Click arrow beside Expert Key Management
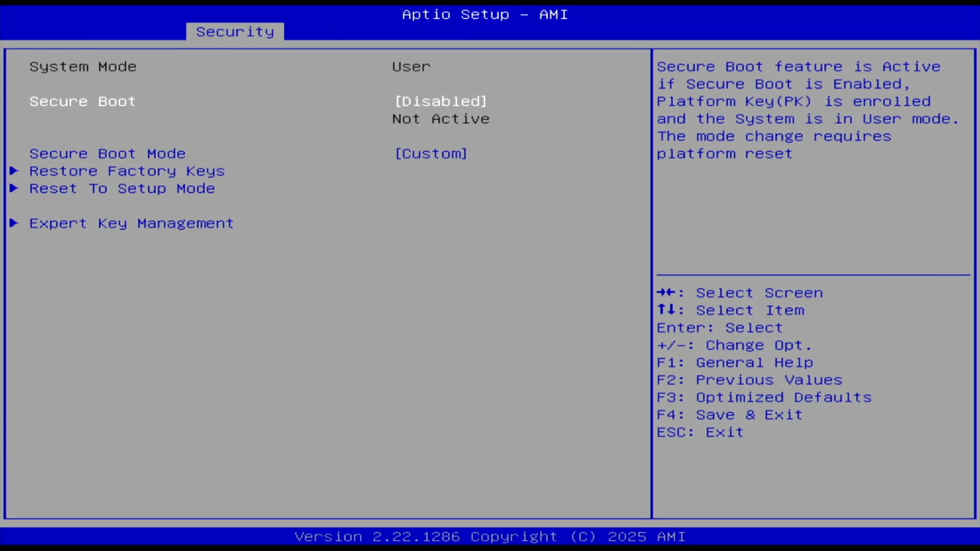 (14, 223)
